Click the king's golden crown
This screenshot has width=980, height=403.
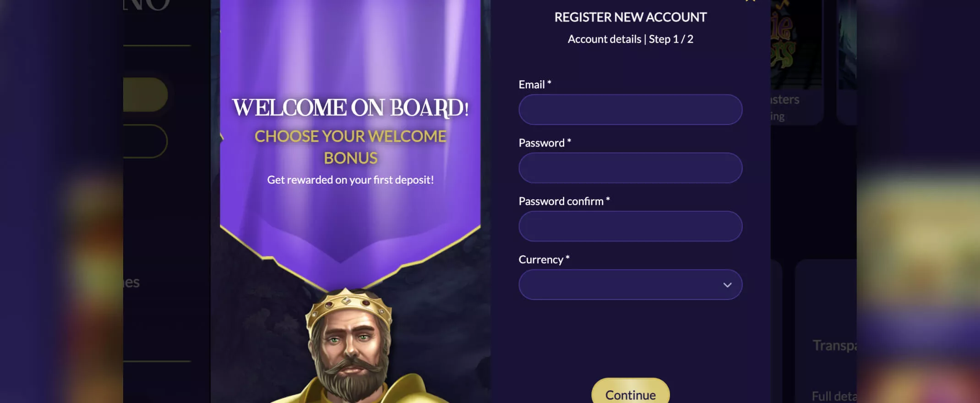[348, 306]
